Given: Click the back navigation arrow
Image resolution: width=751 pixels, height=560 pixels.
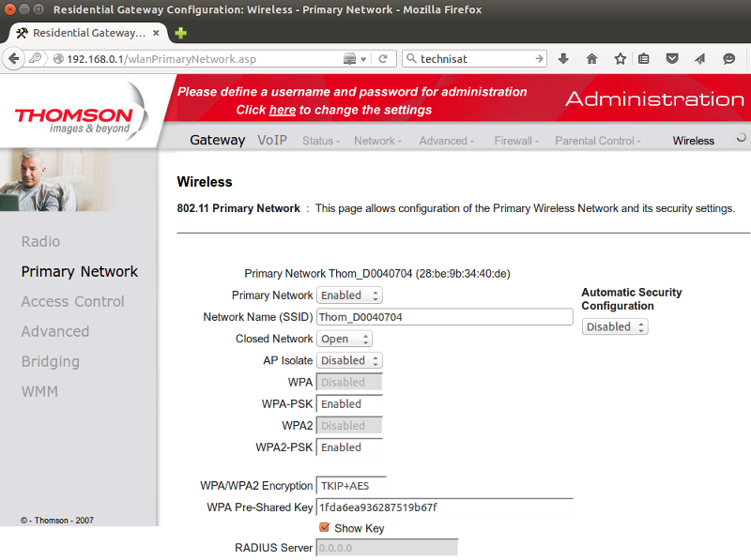Looking at the screenshot, I should (x=14, y=58).
